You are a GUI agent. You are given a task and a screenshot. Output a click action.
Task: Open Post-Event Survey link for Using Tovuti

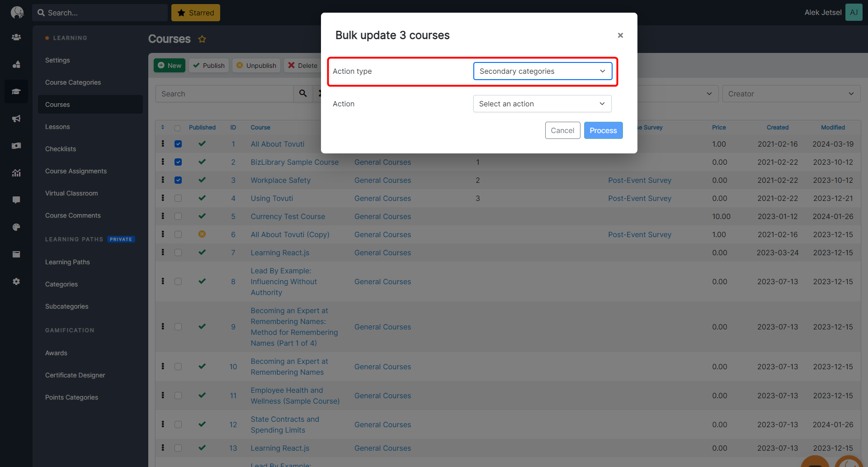click(x=640, y=198)
